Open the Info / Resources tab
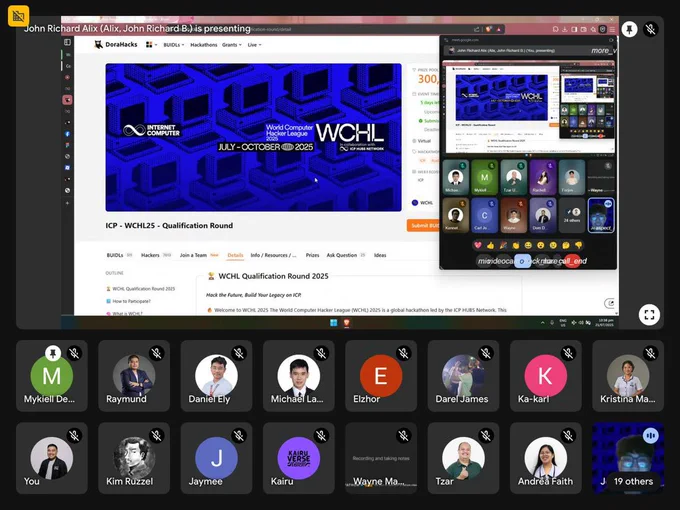680x510 pixels. pyautogui.click(x=273, y=255)
